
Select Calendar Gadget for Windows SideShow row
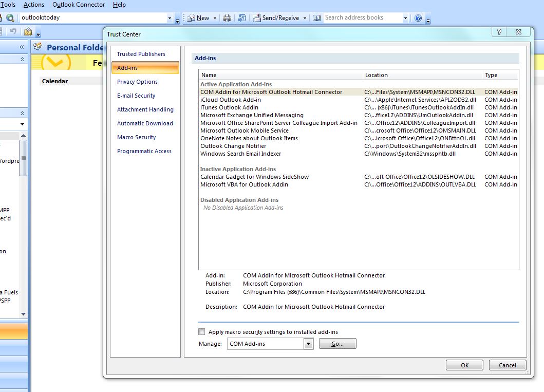point(359,177)
